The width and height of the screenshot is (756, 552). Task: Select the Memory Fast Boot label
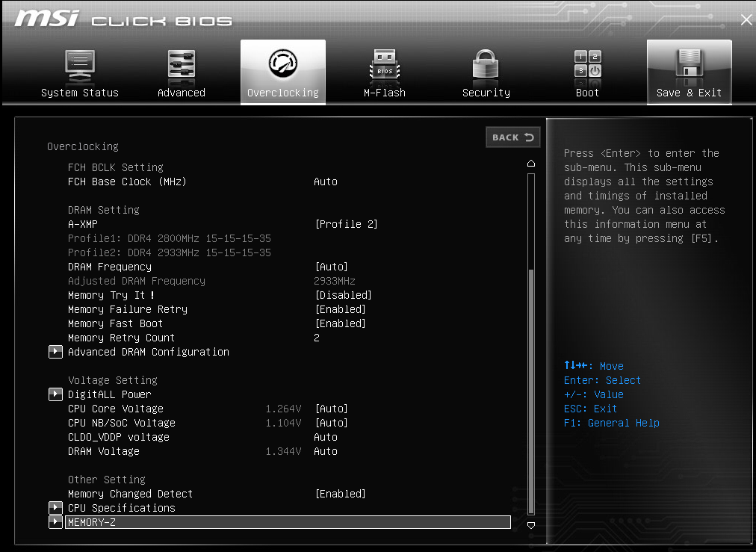coord(115,323)
